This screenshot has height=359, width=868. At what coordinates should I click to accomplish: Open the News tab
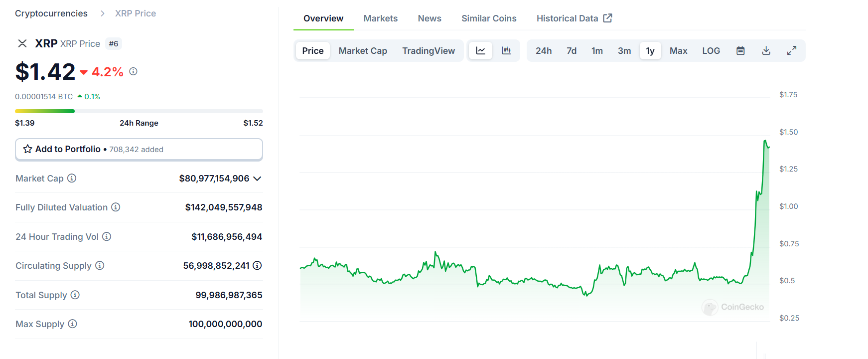click(430, 18)
